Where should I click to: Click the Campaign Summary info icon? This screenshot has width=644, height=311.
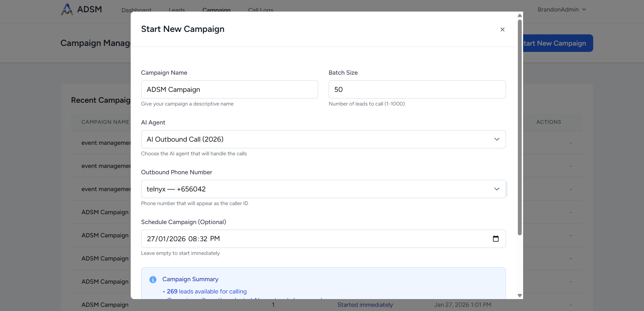153,279
